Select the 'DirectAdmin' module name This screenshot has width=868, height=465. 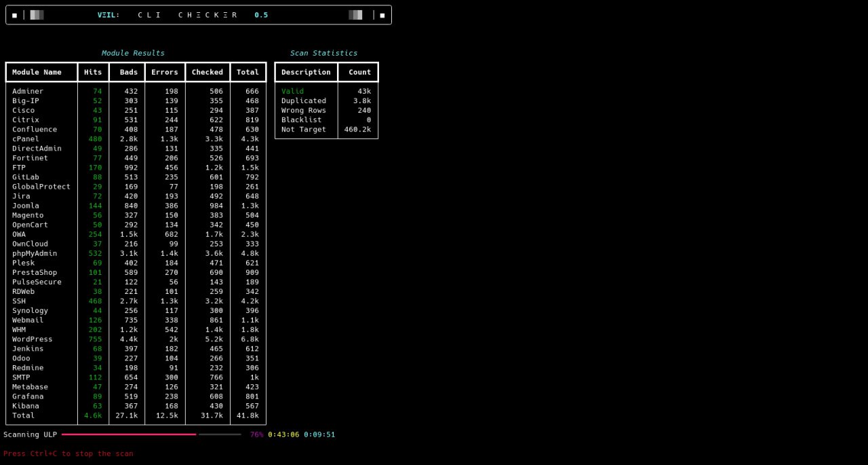(x=37, y=148)
